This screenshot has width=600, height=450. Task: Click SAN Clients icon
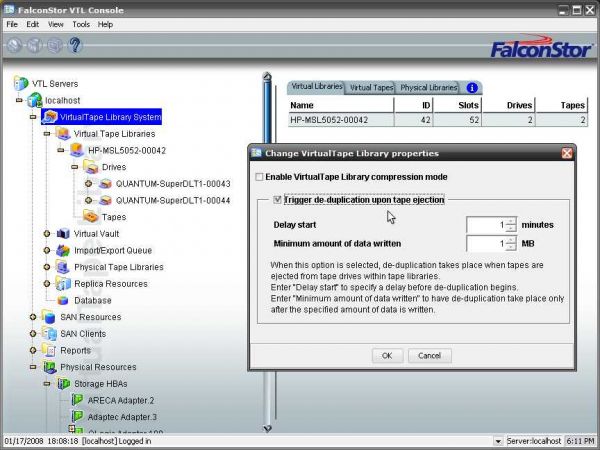[49, 334]
